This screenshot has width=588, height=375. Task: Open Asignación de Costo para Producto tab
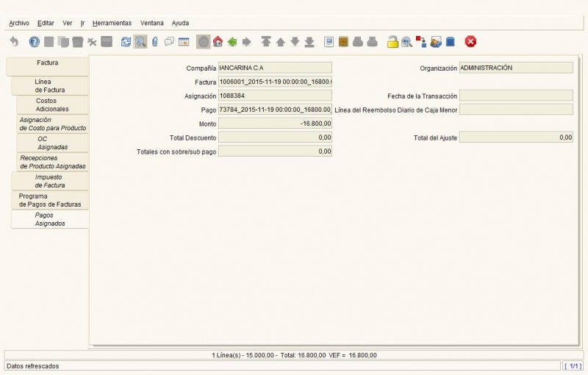52,124
